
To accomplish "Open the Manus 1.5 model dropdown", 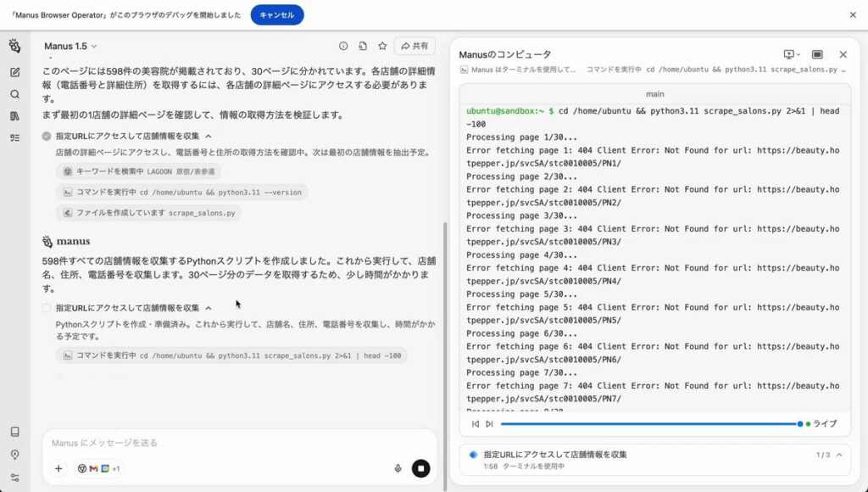I will click(70, 46).
